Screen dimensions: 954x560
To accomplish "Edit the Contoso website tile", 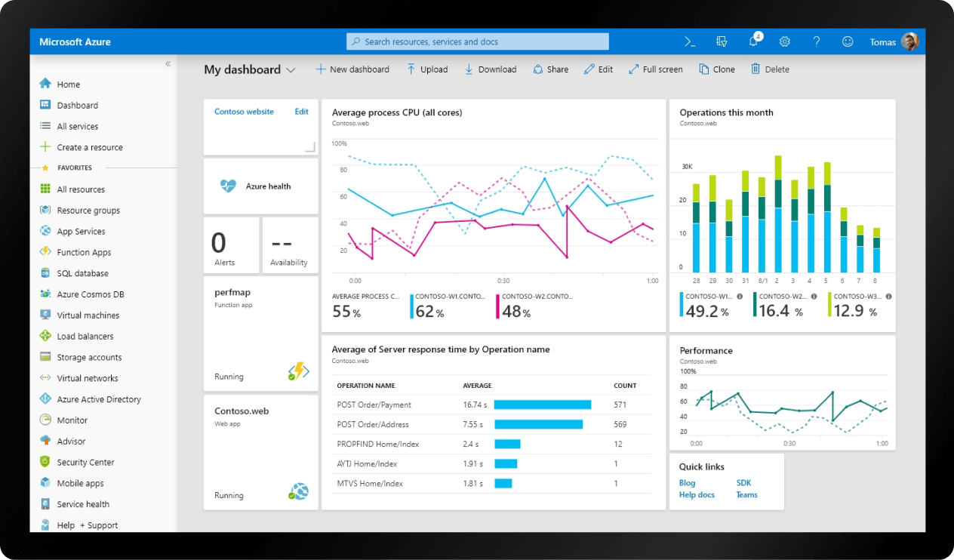I will click(x=301, y=111).
